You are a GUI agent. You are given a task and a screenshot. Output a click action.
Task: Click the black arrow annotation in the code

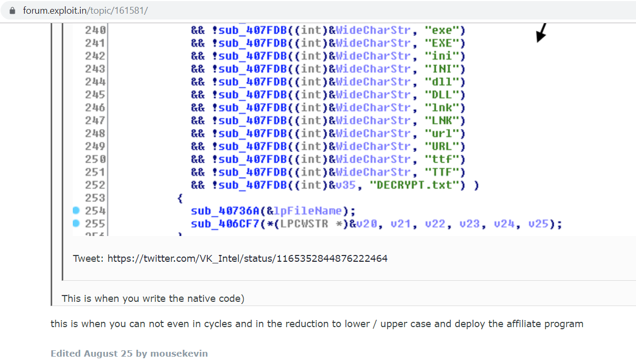(541, 33)
